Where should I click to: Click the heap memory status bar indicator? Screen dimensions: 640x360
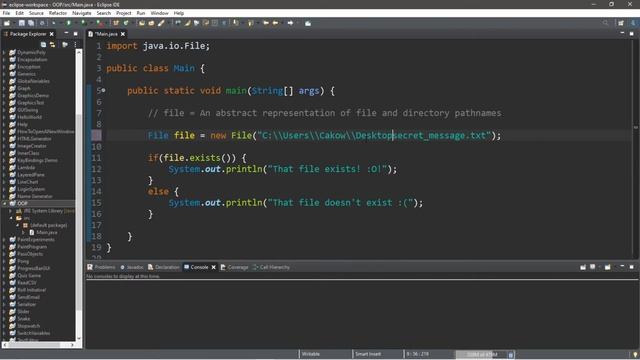click(482, 354)
